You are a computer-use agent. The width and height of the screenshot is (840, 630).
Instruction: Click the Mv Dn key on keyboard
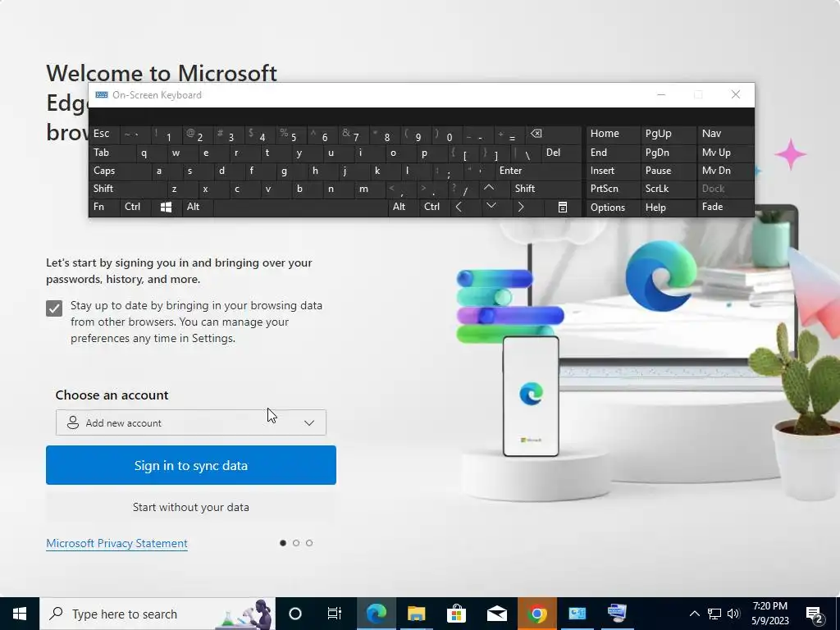click(725, 171)
